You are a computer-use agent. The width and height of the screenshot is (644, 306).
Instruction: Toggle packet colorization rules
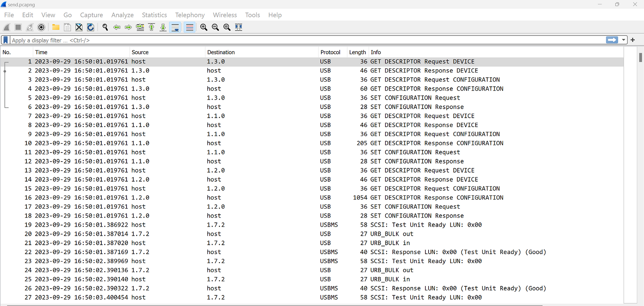(x=190, y=27)
